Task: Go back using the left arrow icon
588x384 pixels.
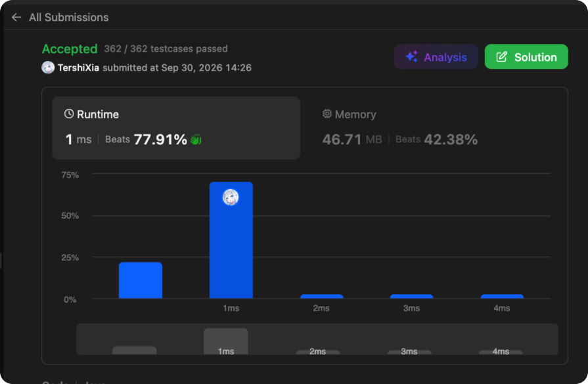Action: [x=16, y=17]
